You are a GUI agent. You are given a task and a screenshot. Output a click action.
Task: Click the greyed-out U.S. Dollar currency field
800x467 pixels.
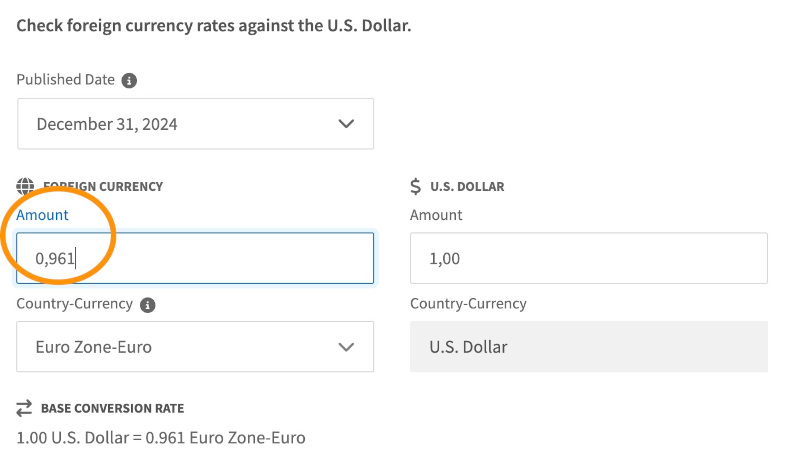pos(588,347)
